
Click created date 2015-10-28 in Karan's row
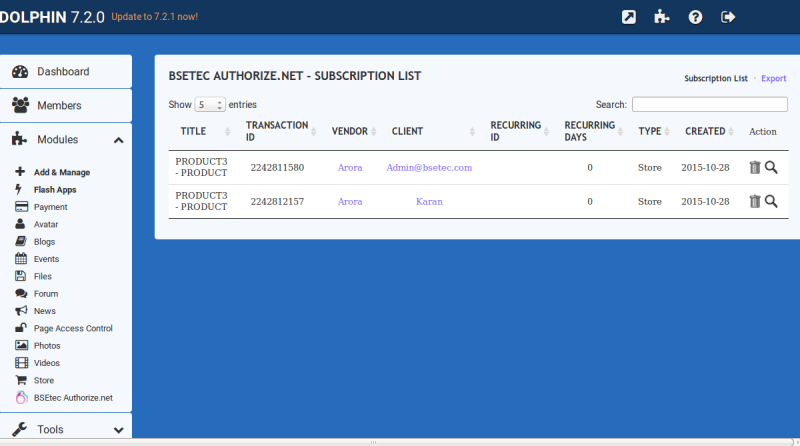(705, 202)
